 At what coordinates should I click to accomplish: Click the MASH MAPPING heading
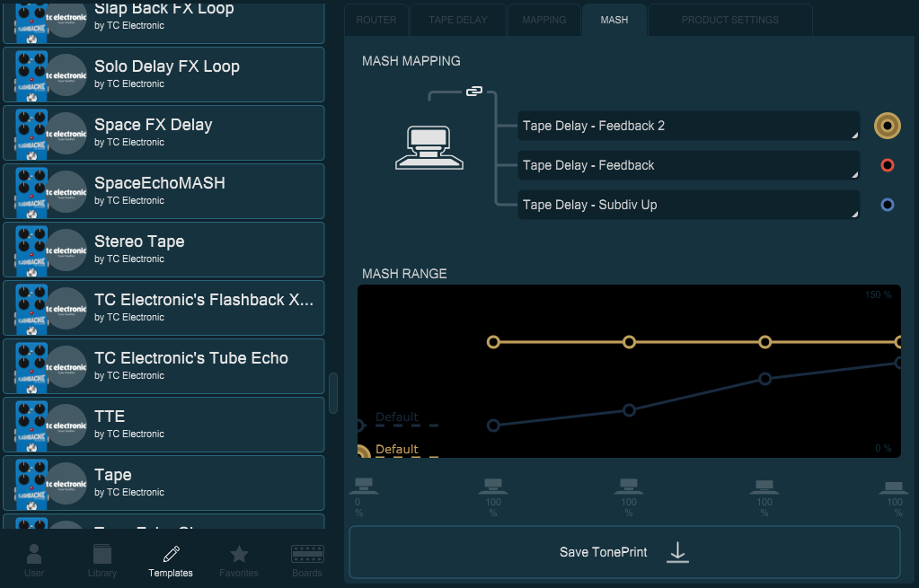411,61
